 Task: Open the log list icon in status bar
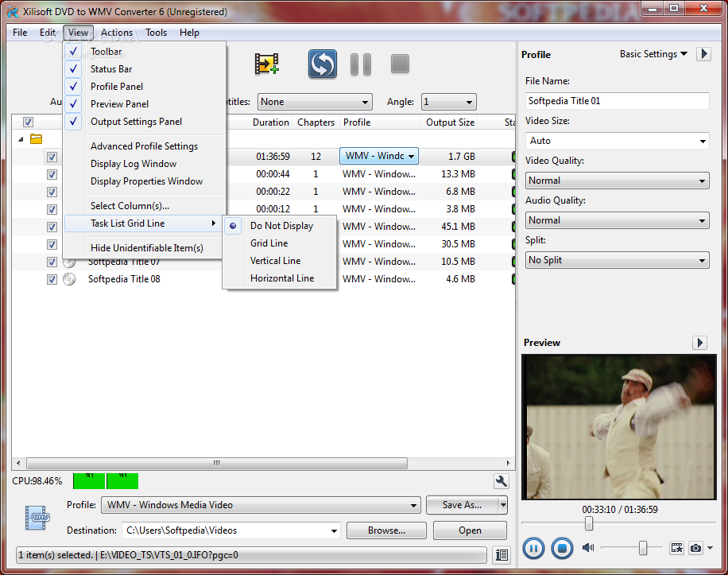[x=501, y=554]
